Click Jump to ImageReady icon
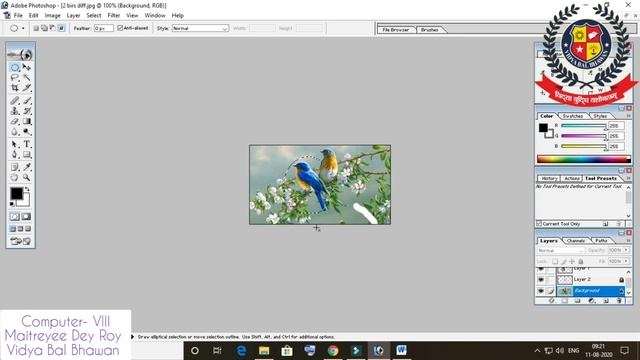This screenshot has width=640, height=360. (20, 241)
